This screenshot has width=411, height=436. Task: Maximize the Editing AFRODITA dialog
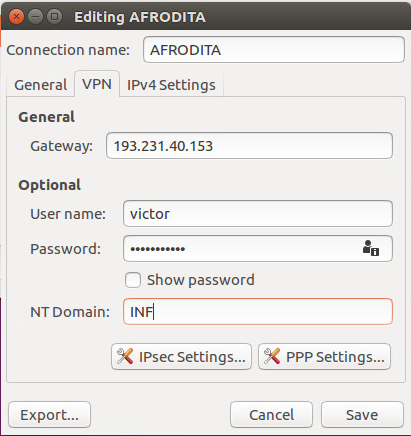point(54,16)
